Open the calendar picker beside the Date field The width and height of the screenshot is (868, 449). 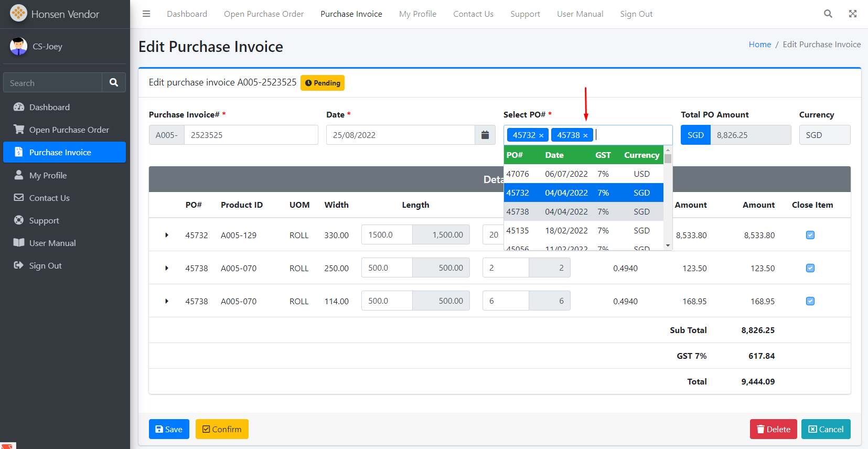point(485,135)
